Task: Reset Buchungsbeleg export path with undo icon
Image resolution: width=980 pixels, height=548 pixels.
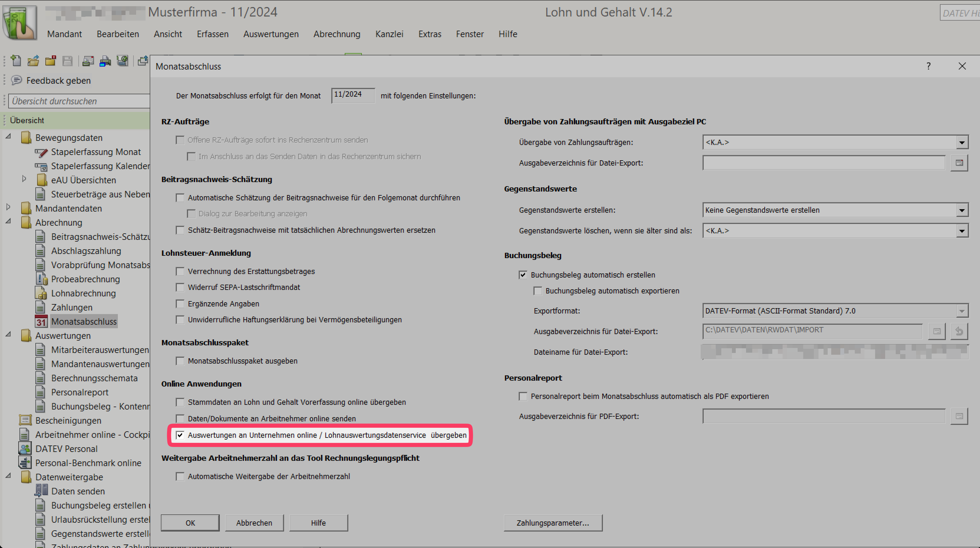Action: coord(959,331)
